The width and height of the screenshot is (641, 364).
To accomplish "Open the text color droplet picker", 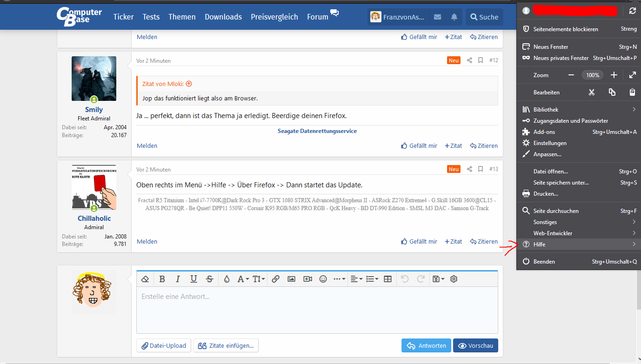I will (x=227, y=279).
